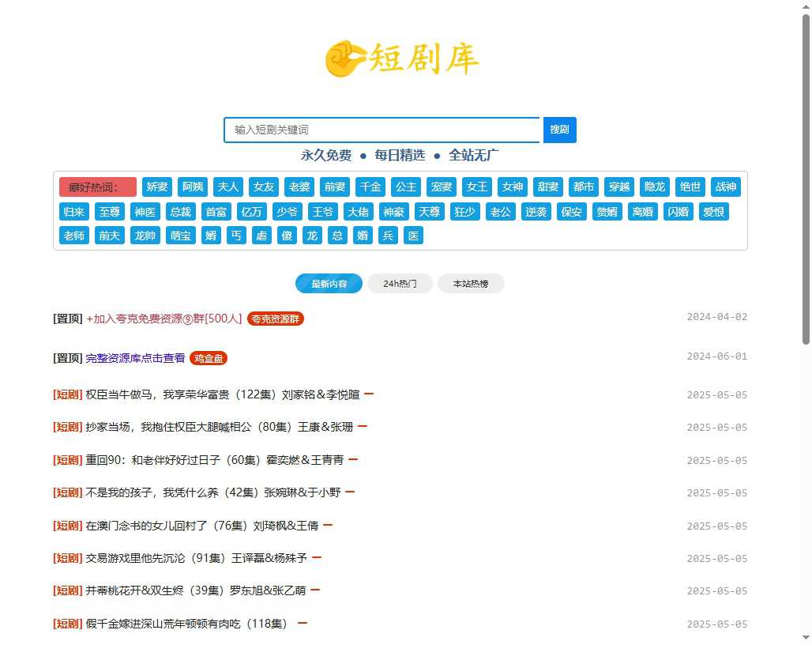Switch to the 本站热榜 tab

pyautogui.click(x=471, y=283)
